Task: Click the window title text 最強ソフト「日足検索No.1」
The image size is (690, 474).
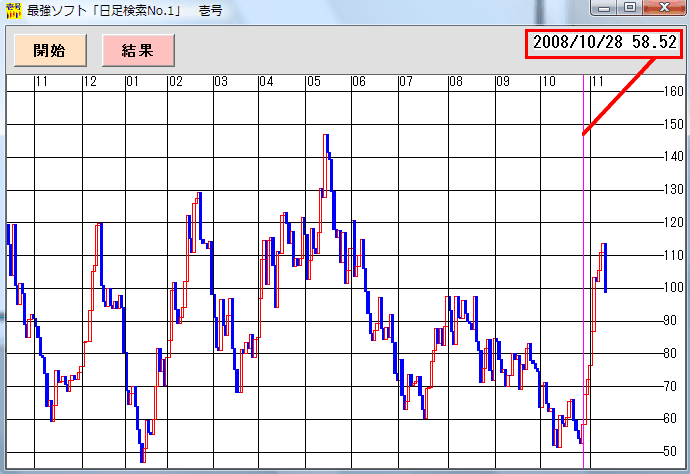Action: click(x=104, y=11)
